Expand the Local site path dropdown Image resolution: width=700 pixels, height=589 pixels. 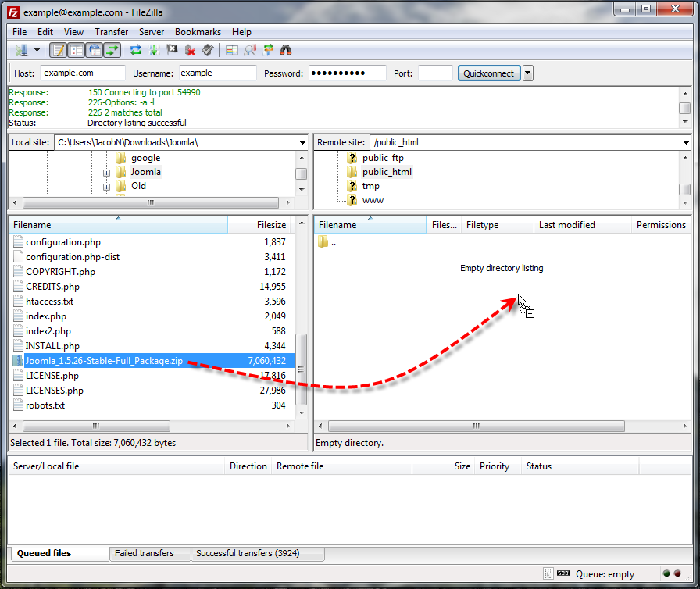302,143
